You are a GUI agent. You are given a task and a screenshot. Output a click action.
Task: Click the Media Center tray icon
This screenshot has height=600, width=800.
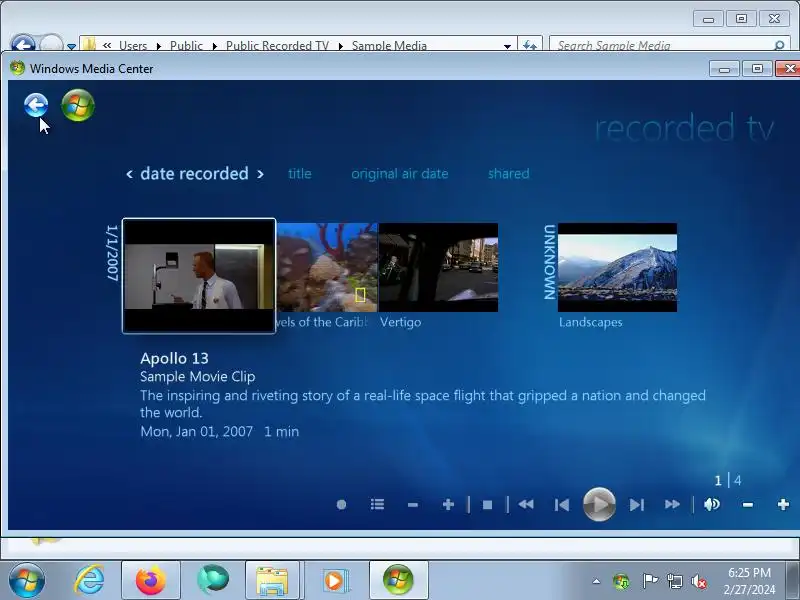(621, 581)
